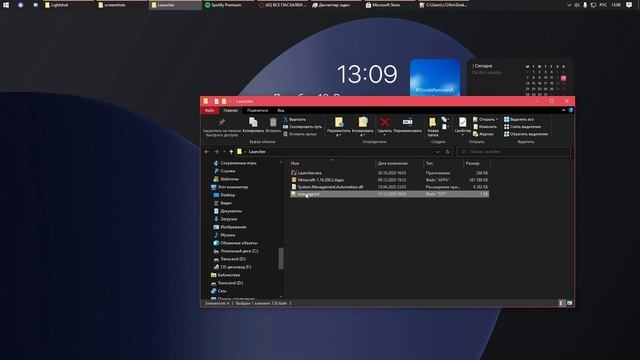Open the address bar history dropdown
Screen dimensions: 640x360
(437, 152)
